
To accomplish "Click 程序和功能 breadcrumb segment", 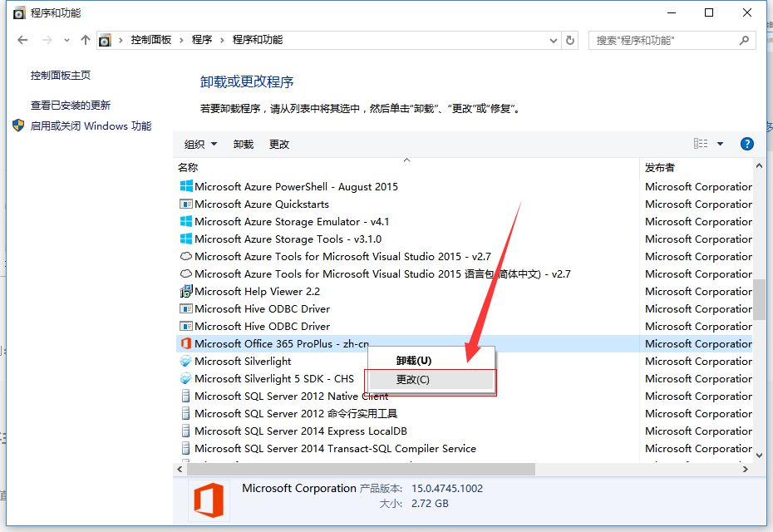I will pyautogui.click(x=258, y=40).
